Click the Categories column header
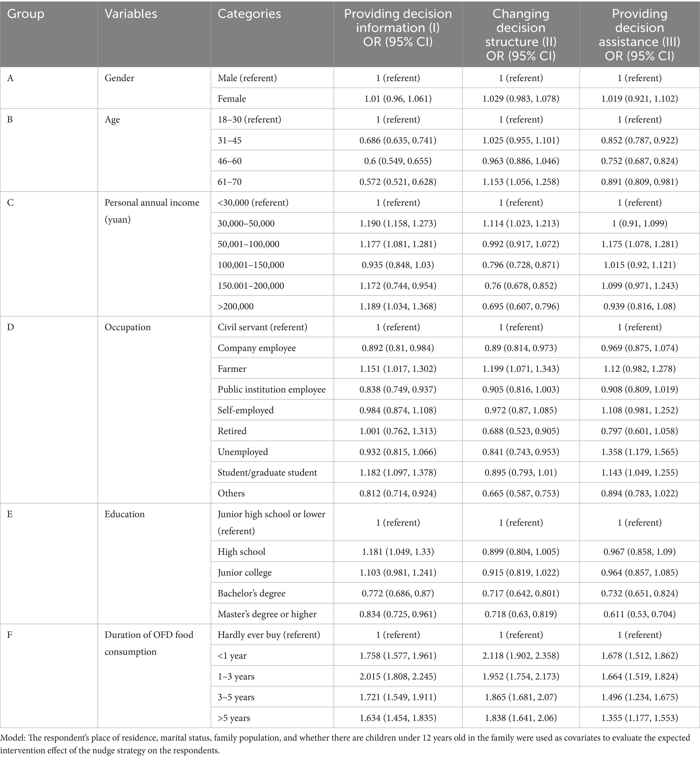Viewport: 700px width, 758px height. 249,14
